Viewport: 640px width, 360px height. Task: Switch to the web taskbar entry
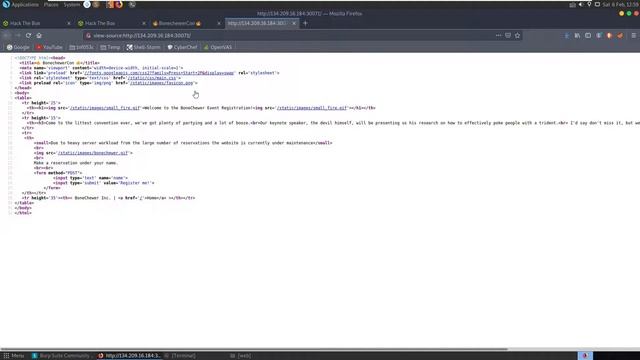(x=240, y=356)
